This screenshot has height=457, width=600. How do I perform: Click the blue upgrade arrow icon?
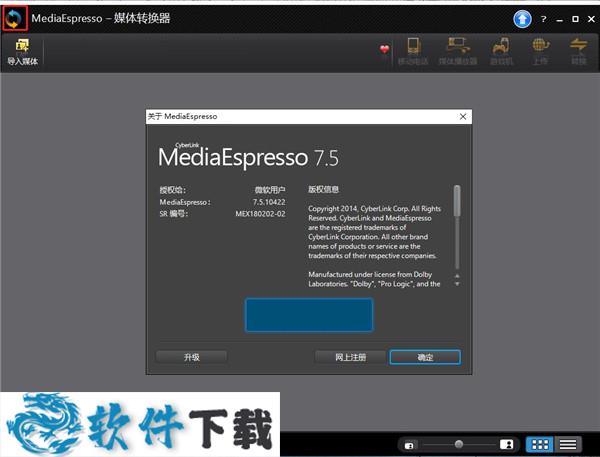[x=522, y=19]
